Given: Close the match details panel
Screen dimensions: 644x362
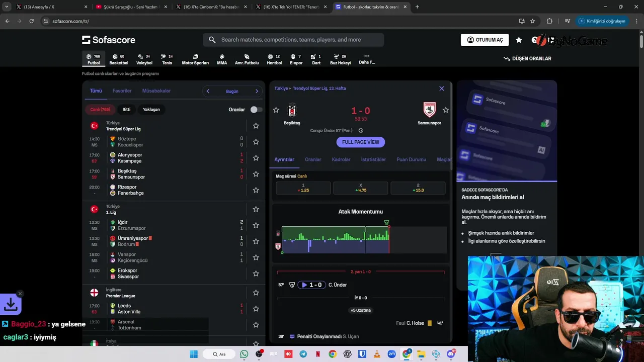Looking at the screenshot, I should click(442, 88).
